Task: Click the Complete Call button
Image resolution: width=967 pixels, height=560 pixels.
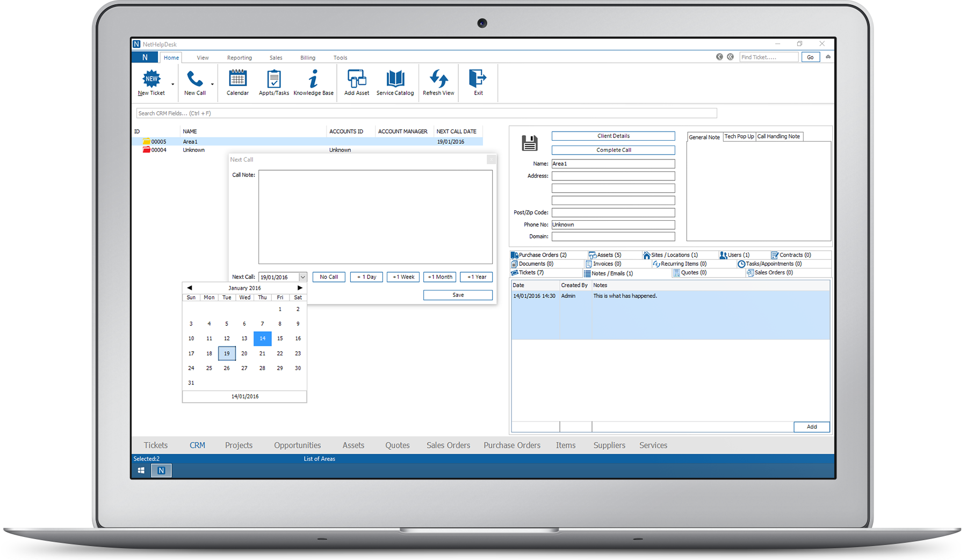Action: pyautogui.click(x=613, y=150)
